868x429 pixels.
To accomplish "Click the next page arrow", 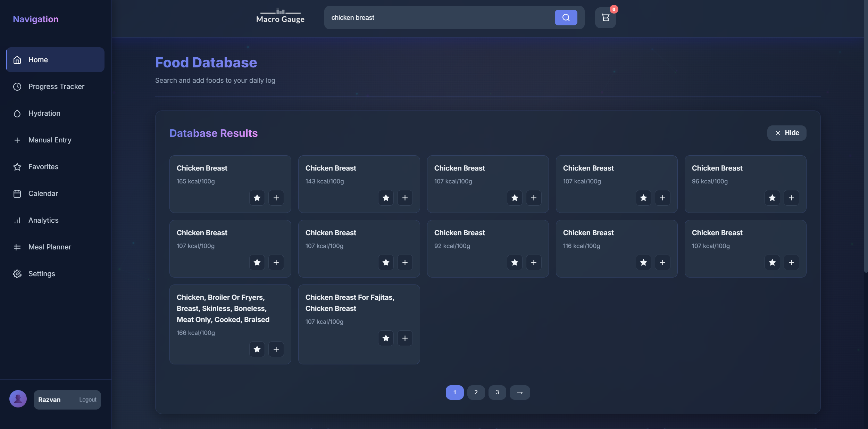I will click(x=519, y=393).
